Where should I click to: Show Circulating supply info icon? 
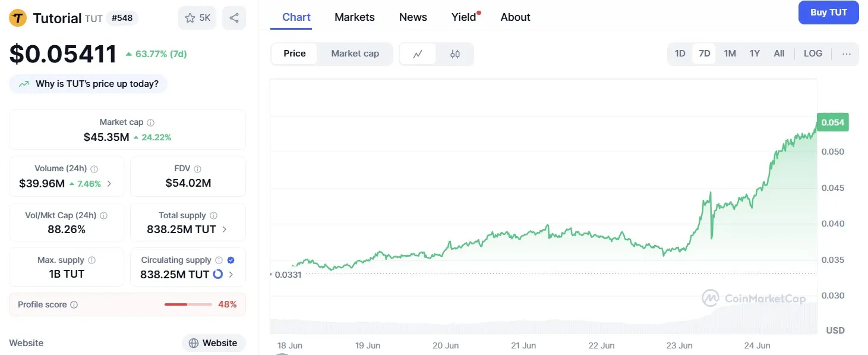click(x=219, y=260)
